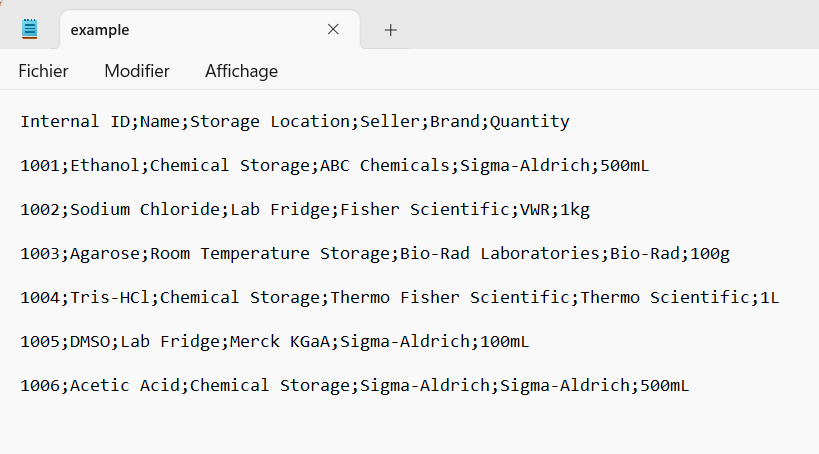Click on Thermo Fisher Scientific text

[x=450, y=297]
